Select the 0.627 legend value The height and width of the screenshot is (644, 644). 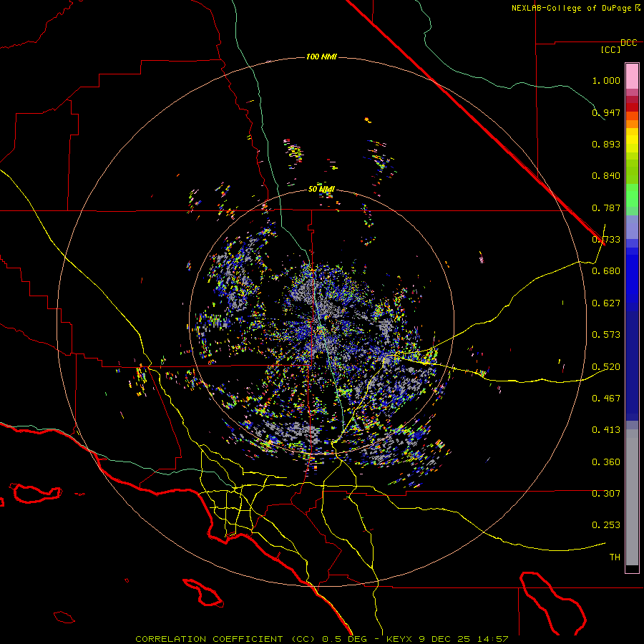click(606, 303)
